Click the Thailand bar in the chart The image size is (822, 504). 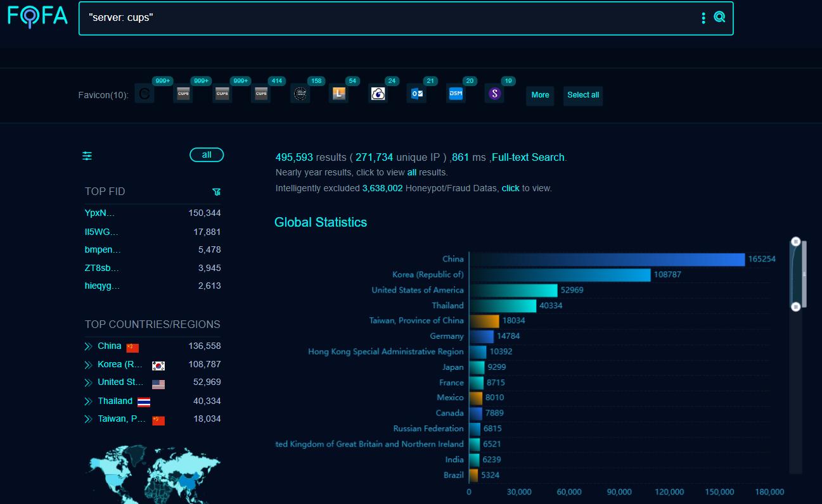[503, 305]
